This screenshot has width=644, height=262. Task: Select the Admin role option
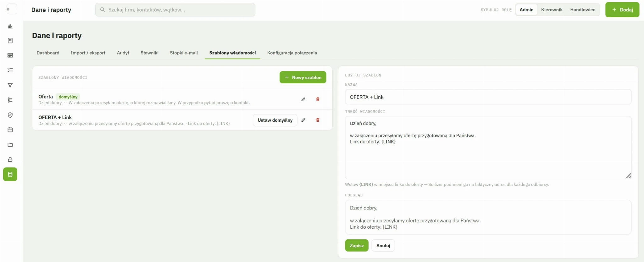pyautogui.click(x=526, y=10)
